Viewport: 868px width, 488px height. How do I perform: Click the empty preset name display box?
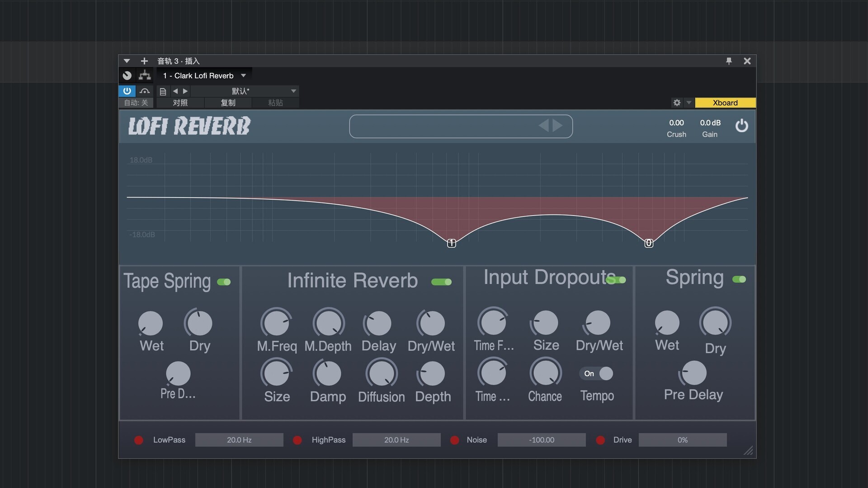click(461, 126)
